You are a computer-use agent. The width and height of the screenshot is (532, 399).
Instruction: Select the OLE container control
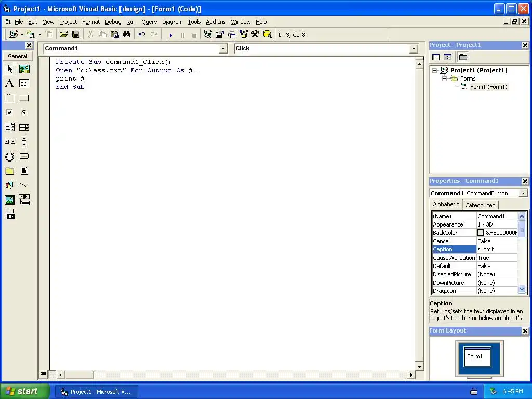(x=10, y=215)
